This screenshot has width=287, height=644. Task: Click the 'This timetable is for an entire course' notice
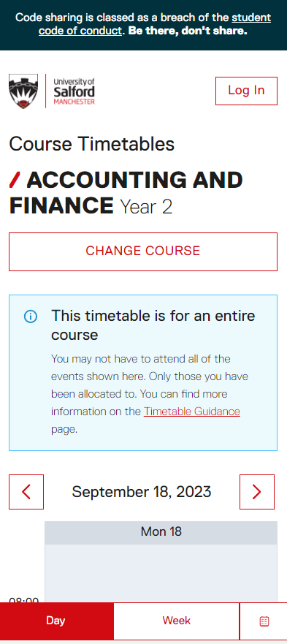point(143,373)
